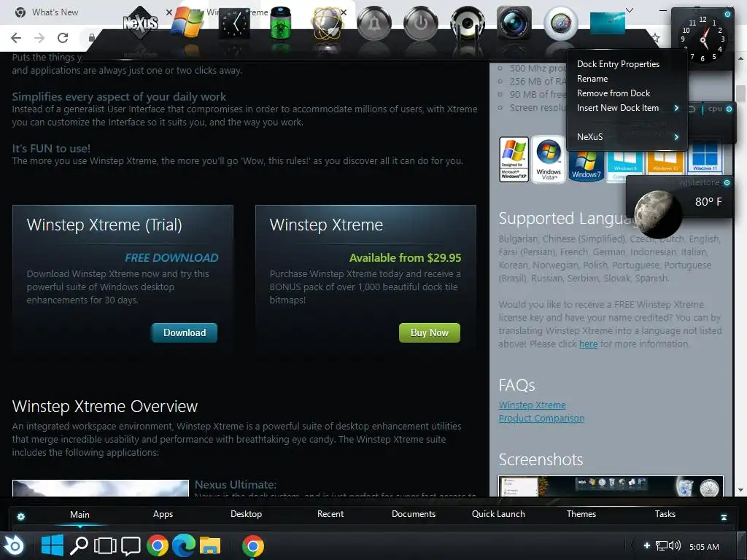Expand the Insert New Dock Item submenu

pos(627,108)
